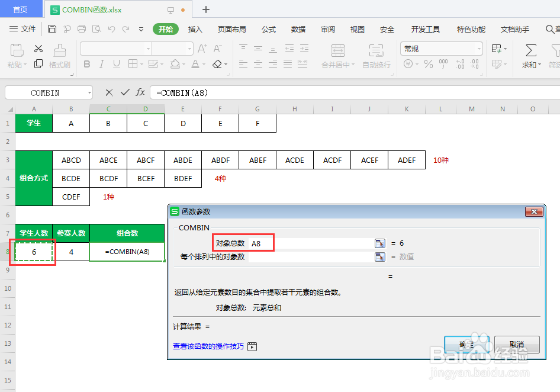Image resolution: width=560 pixels, height=392 pixels.
Task: Click the 特色功能 ribbon tab
Action: pos(471,29)
